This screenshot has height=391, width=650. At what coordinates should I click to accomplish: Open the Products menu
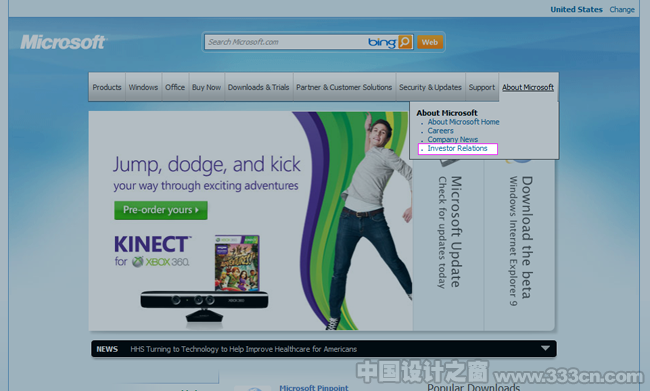pos(107,87)
